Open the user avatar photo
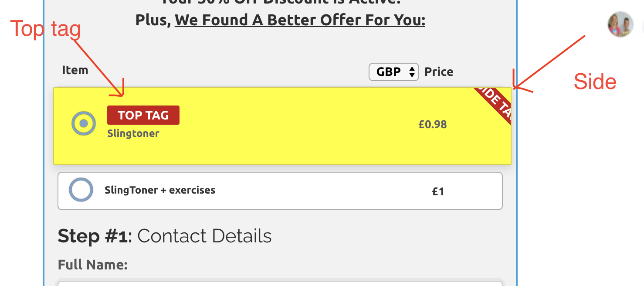 (x=620, y=24)
